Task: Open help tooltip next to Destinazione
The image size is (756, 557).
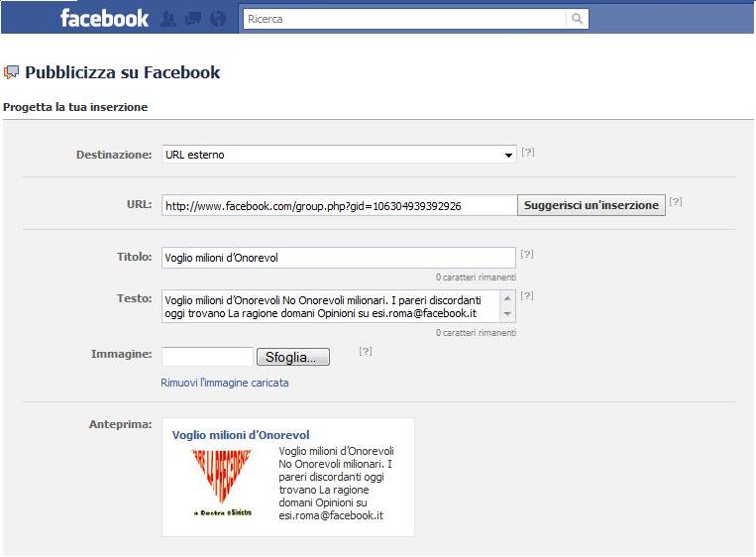Action: [x=528, y=152]
